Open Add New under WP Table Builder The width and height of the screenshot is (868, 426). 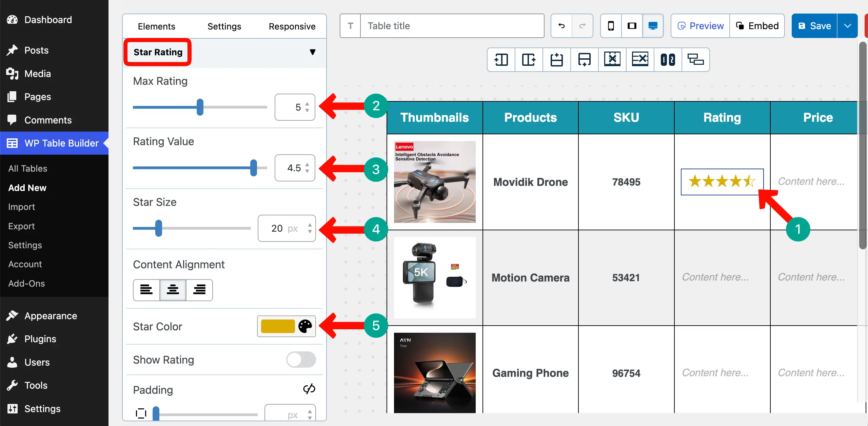[x=27, y=188]
